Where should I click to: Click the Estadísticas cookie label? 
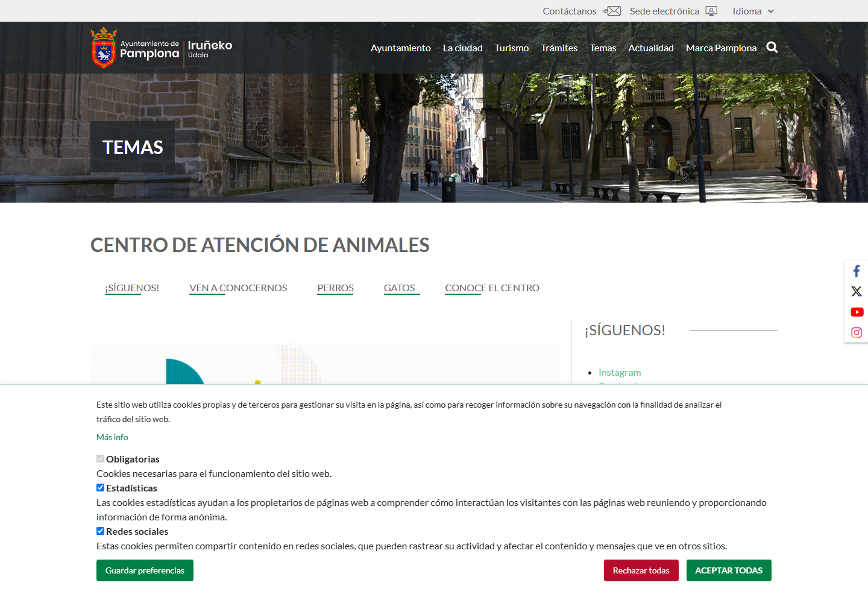131,488
